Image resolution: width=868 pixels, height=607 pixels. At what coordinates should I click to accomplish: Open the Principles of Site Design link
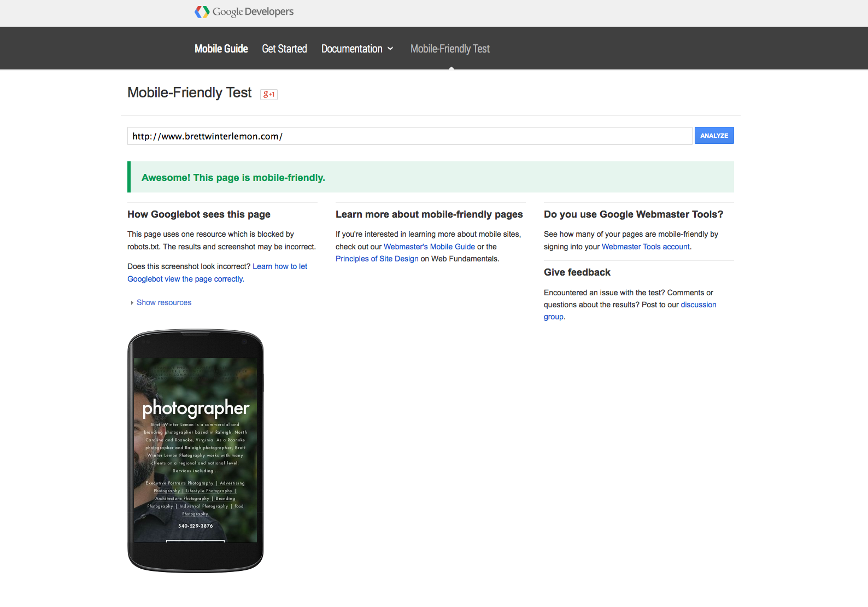click(377, 259)
